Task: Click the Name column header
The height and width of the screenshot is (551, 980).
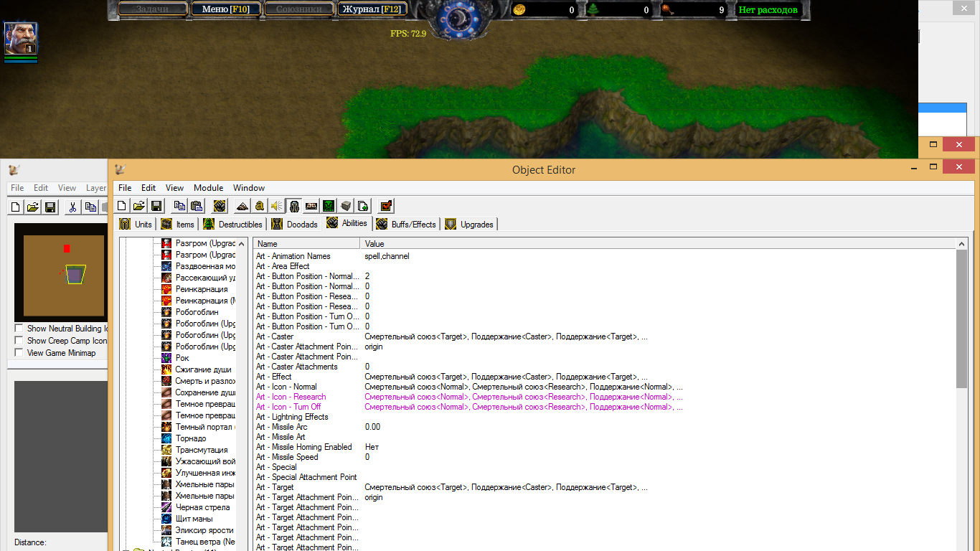Action: coord(306,244)
